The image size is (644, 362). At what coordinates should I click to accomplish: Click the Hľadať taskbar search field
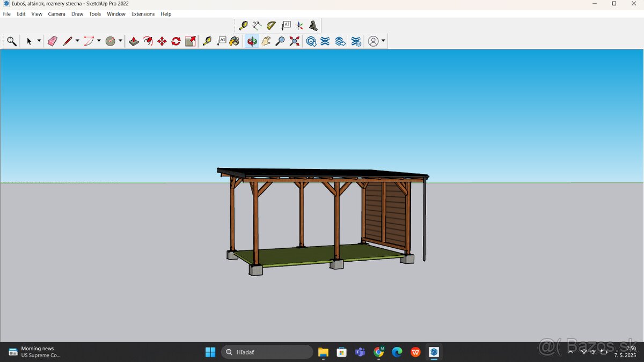(x=267, y=352)
